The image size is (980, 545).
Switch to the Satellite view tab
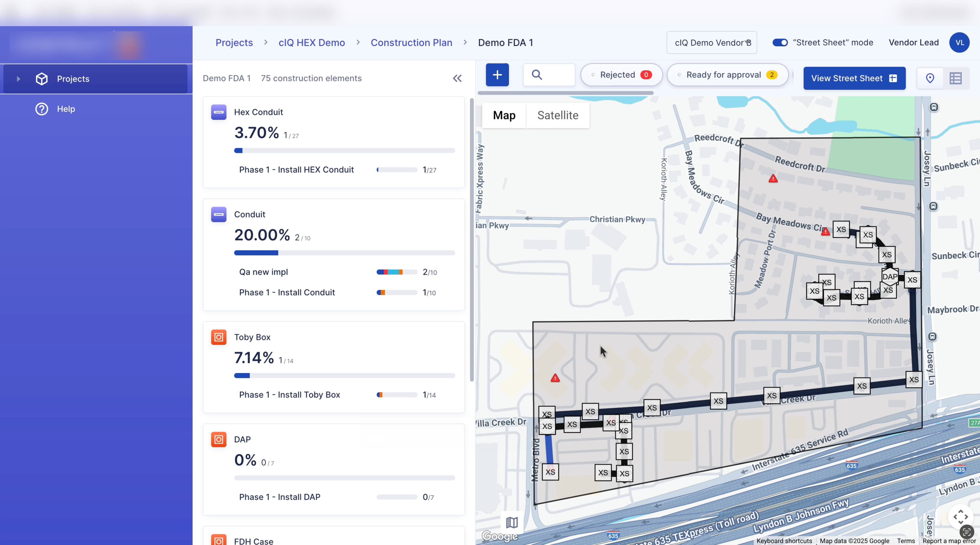point(558,115)
